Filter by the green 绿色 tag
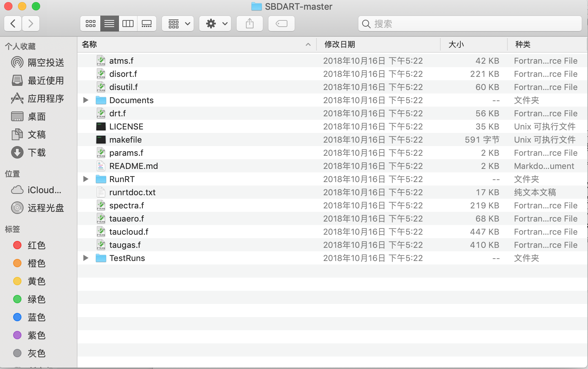Image resolution: width=588 pixels, height=369 pixels. pyautogui.click(x=29, y=299)
